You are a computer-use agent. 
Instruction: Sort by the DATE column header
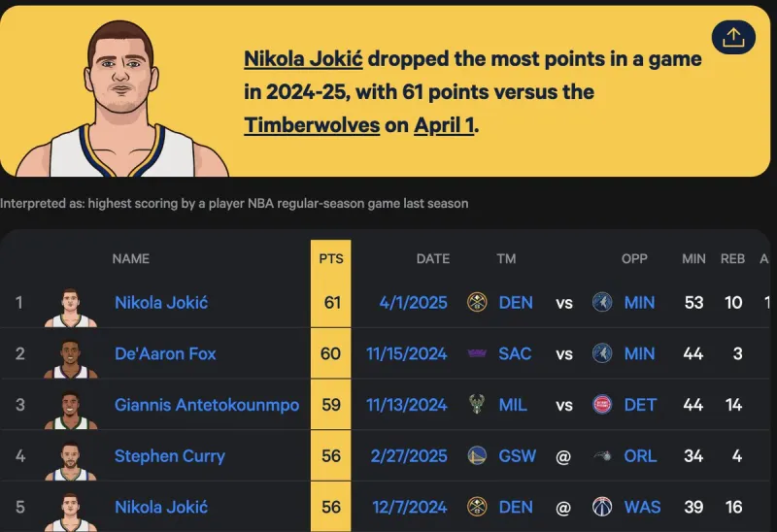pos(432,258)
